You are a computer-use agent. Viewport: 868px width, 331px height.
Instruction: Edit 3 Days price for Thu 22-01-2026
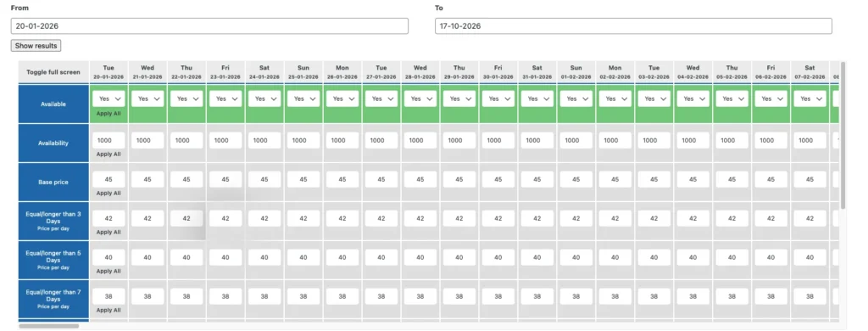point(186,218)
